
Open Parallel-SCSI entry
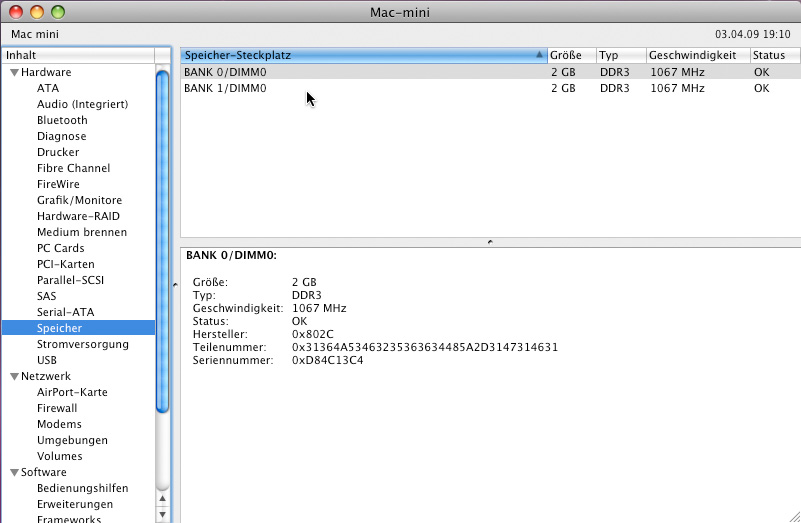[x=70, y=280]
